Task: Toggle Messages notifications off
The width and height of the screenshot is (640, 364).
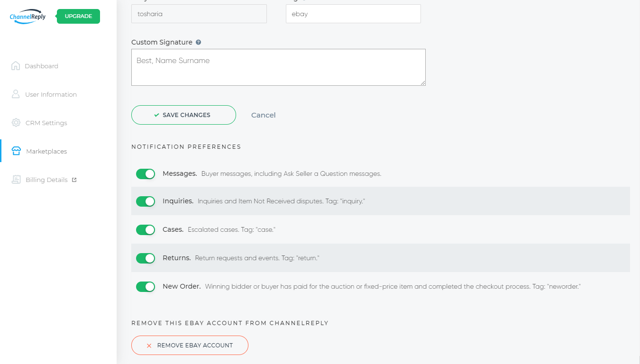Action: (x=146, y=174)
